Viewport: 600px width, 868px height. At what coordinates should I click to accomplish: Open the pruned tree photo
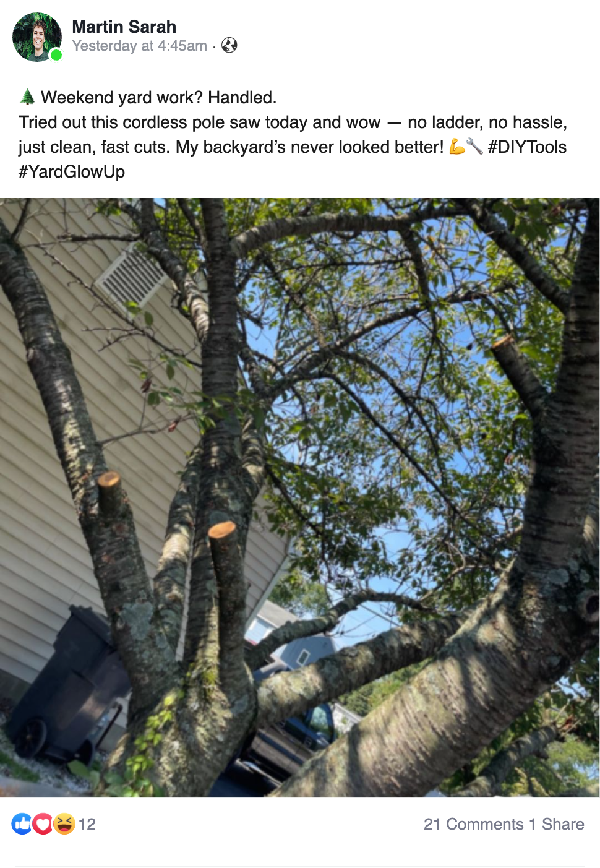300,497
